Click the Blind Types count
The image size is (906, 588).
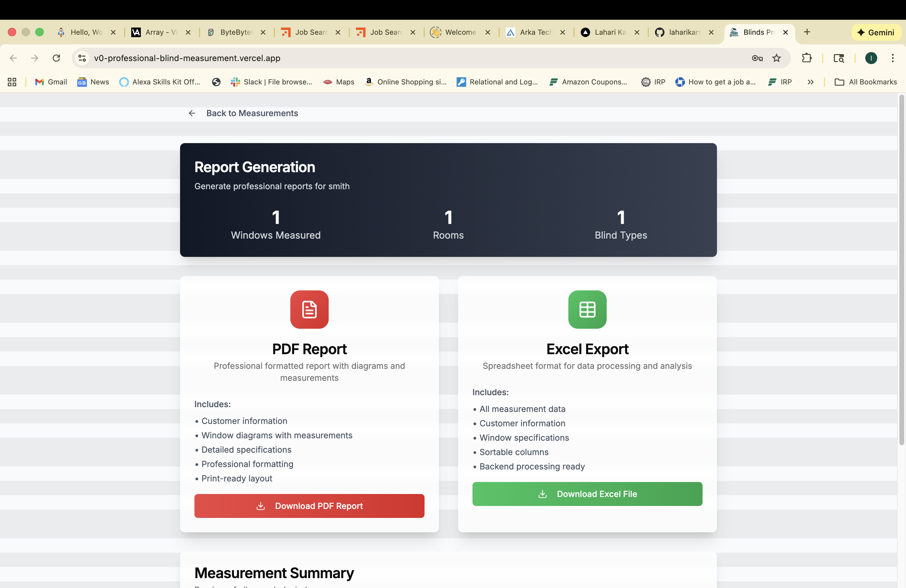[x=620, y=217]
